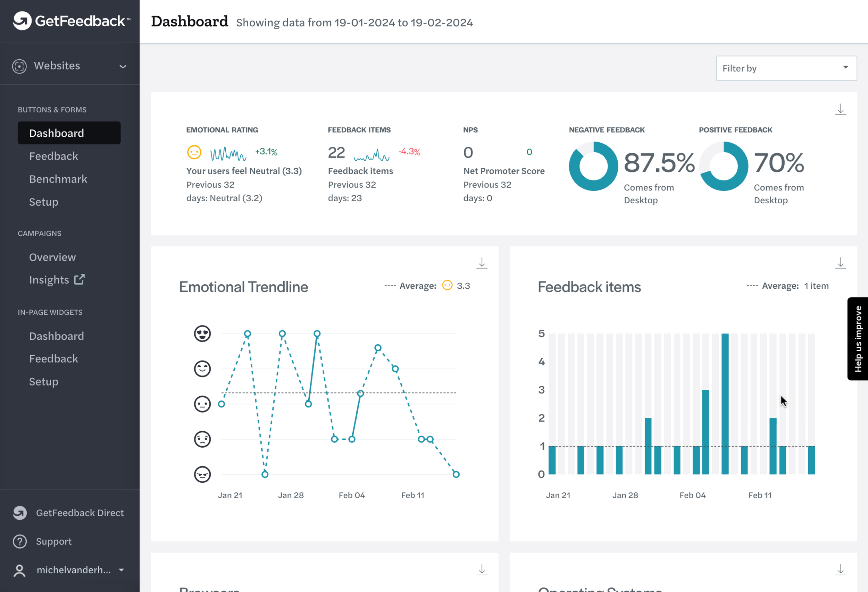Viewport: 868px width, 592px height.
Task: Click the Websites scan icon
Action: tap(19, 66)
